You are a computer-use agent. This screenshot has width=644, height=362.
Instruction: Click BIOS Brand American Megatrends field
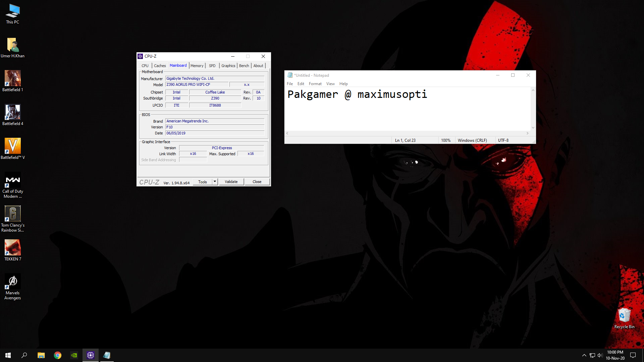click(215, 121)
